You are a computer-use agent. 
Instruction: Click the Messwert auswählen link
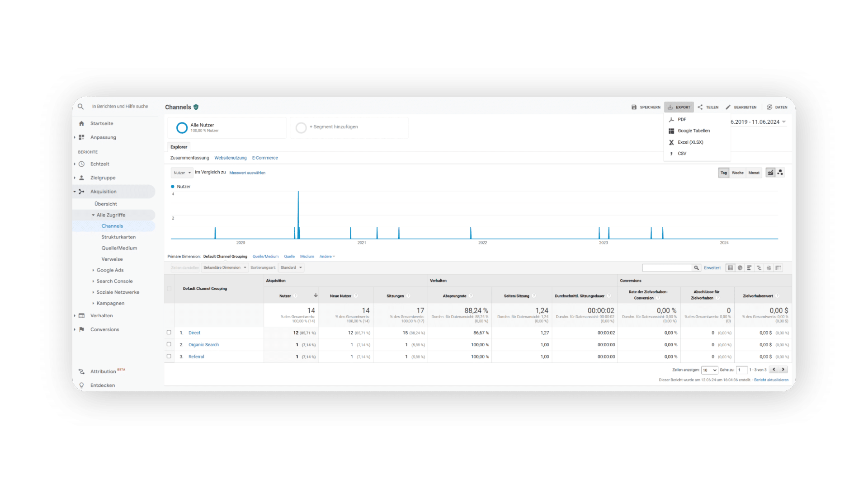tap(247, 173)
